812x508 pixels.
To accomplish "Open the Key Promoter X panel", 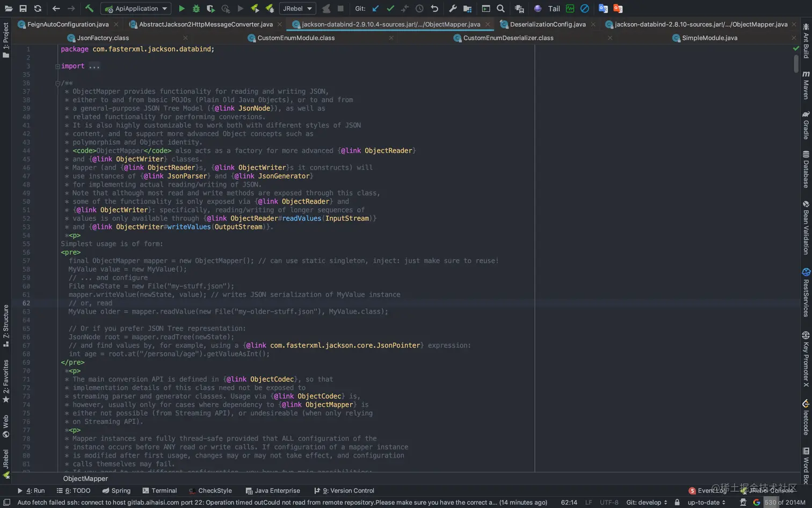I will pyautogui.click(x=806, y=359).
